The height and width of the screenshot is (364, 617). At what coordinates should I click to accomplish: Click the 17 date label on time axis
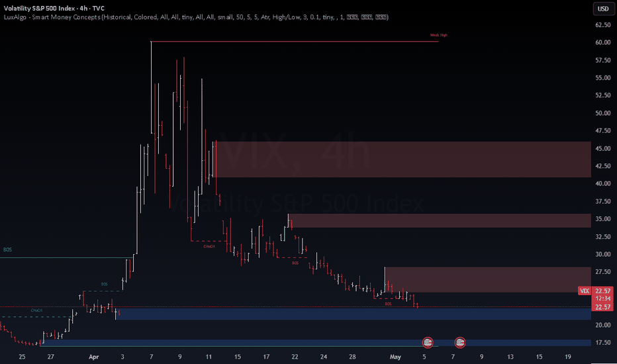click(266, 357)
